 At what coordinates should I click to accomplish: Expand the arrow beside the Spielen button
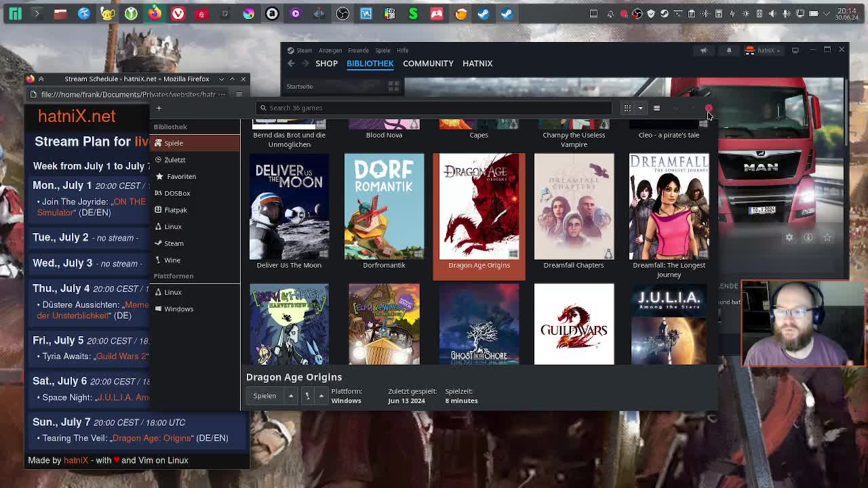[291, 396]
